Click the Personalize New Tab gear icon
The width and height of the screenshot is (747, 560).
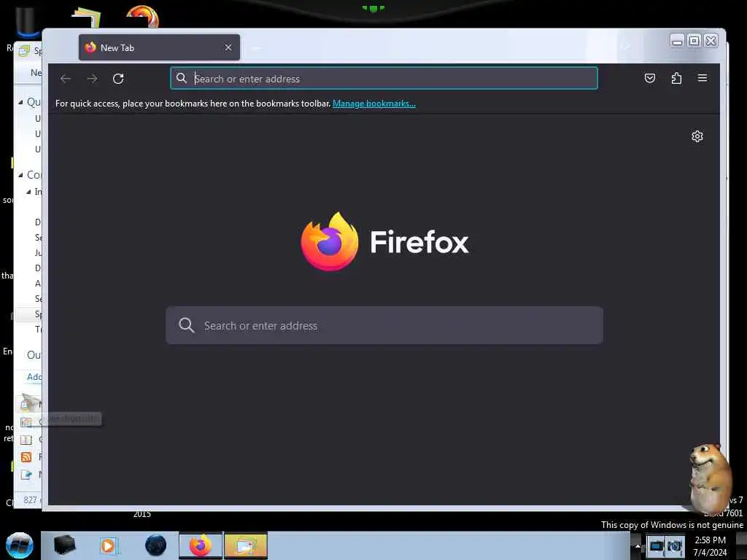pyautogui.click(x=697, y=136)
